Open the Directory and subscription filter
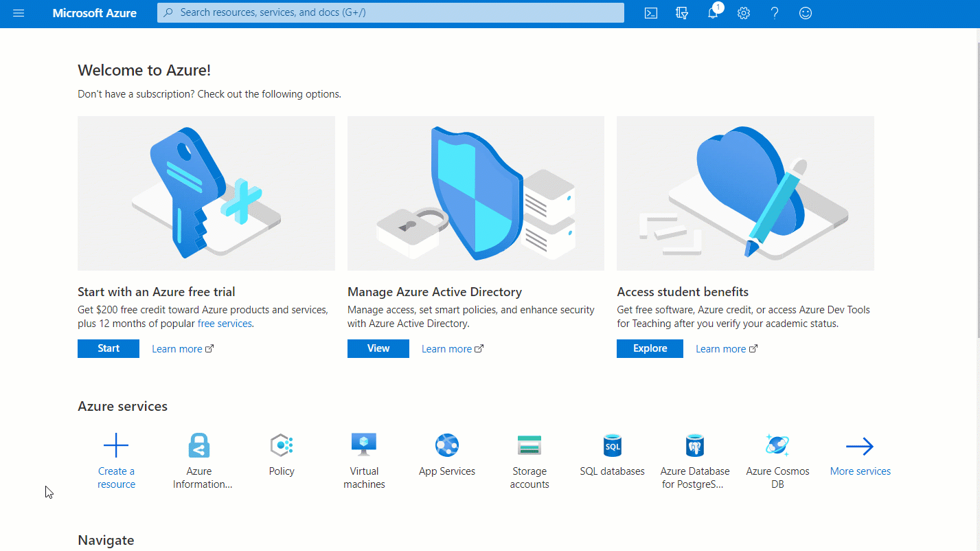 click(682, 13)
